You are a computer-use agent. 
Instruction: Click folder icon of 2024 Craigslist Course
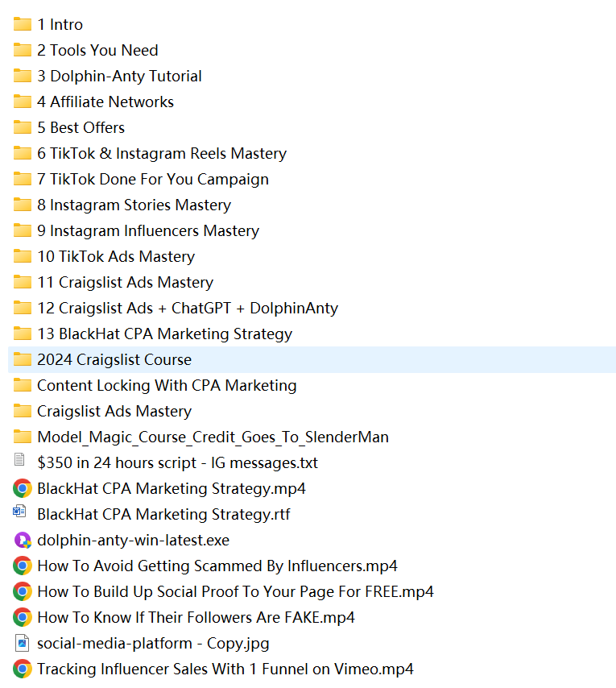[x=22, y=359]
